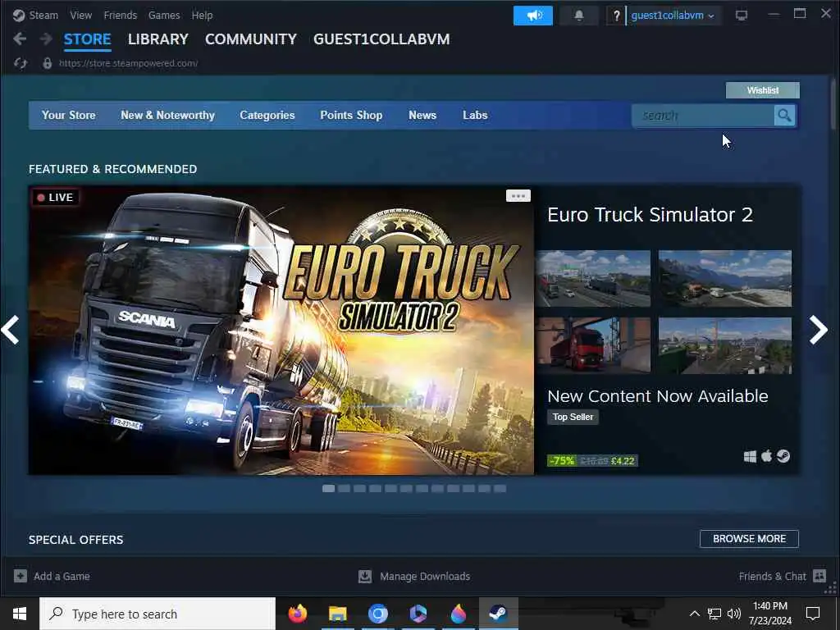Click the Add a Game plus icon
Image resolution: width=840 pixels, height=630 pixels.
21,576
